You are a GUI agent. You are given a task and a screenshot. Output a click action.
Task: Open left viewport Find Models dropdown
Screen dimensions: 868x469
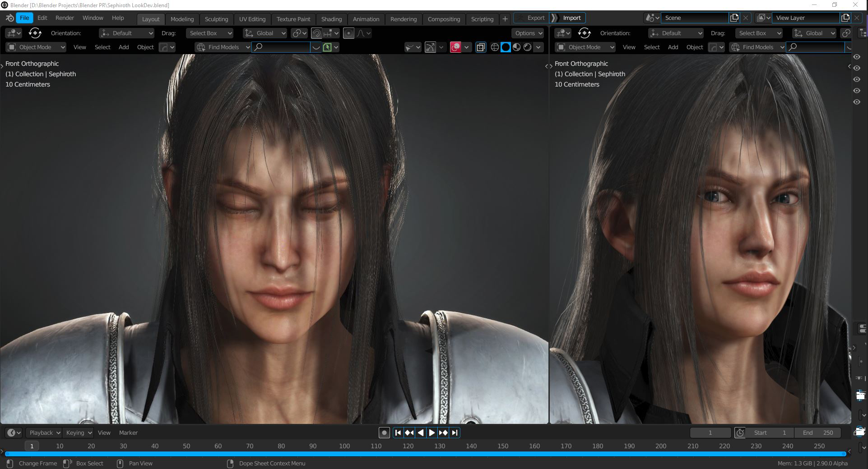[x=223, y=47]
